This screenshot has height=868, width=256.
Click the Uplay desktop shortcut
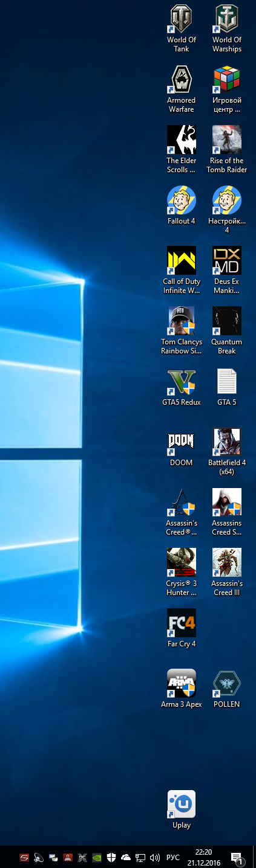[182, 804]
